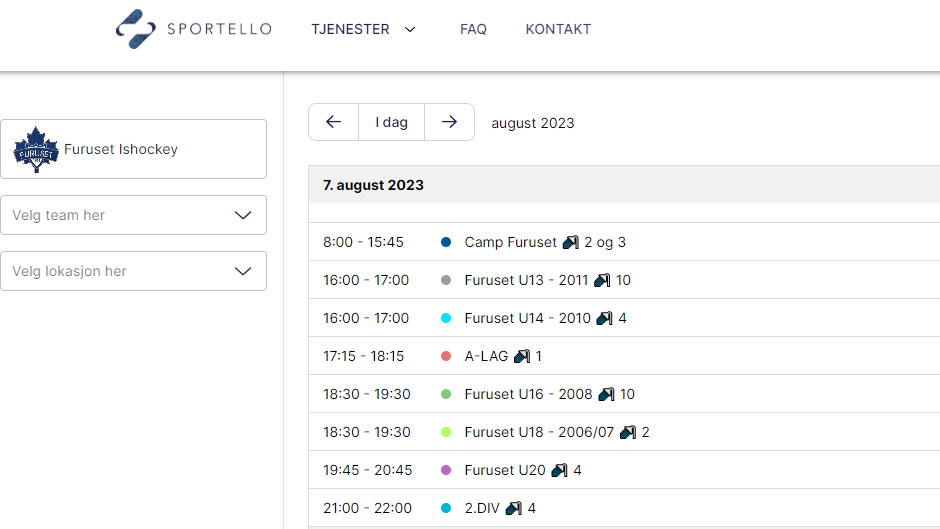This screenshot has width=940, height=529.
Task: Click the location icon beside 2.DIV
Action: 514,508
